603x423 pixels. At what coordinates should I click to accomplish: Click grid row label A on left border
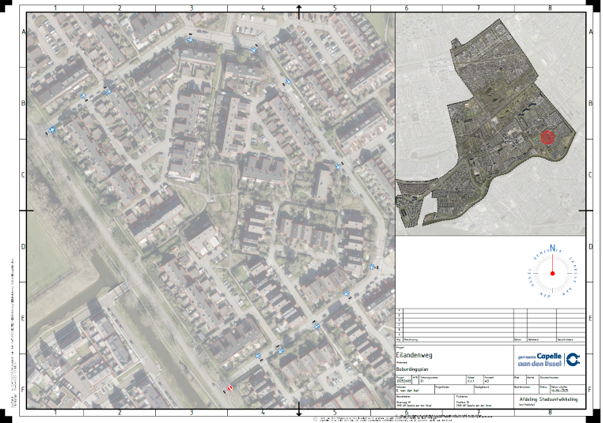point(23,32)
